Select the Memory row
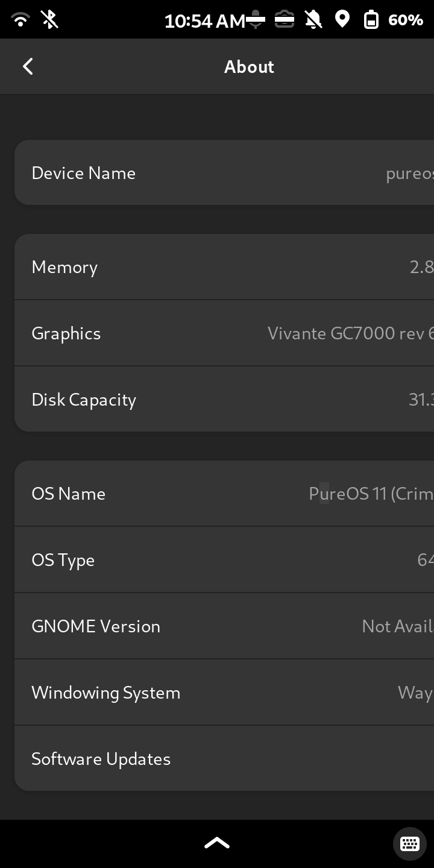Viewport: 434px width, 868px height. (224, 267)
